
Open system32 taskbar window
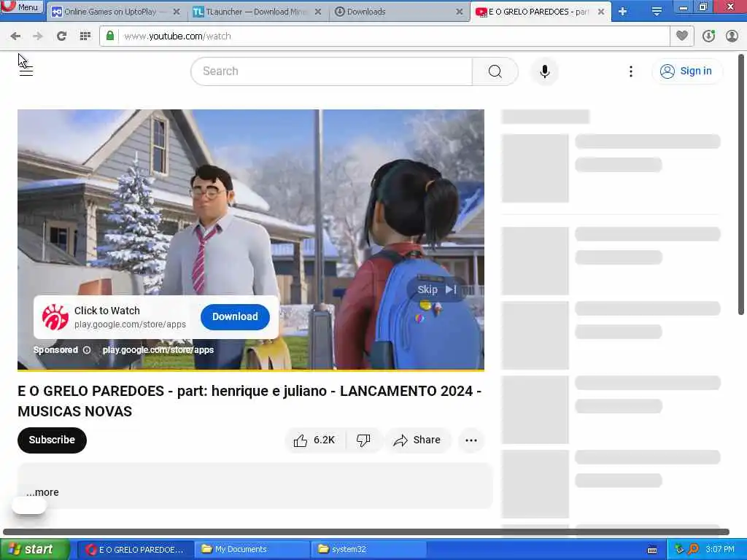pos(368,550)
